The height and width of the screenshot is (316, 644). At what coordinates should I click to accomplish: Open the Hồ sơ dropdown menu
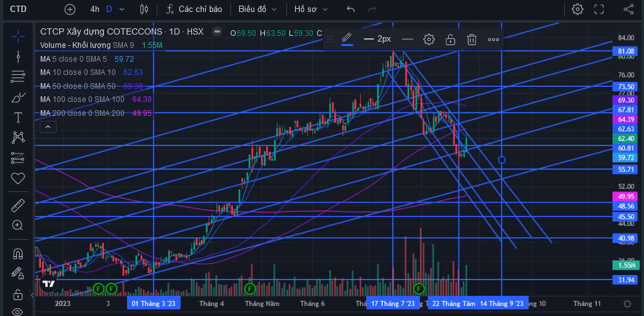pyautogui.click(x=311, y=9)
